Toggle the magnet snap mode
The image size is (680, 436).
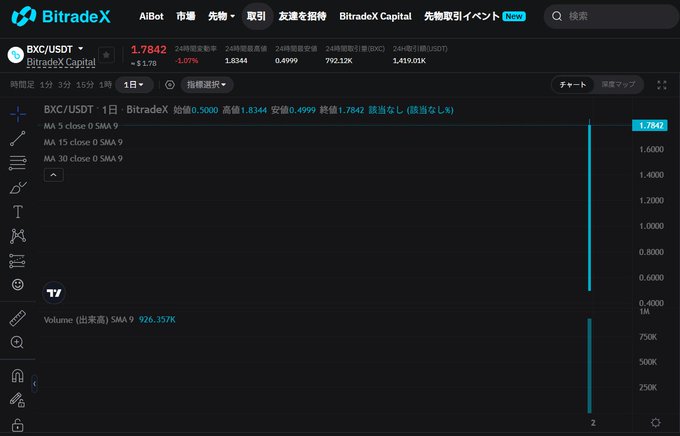[x=17, y=375]
